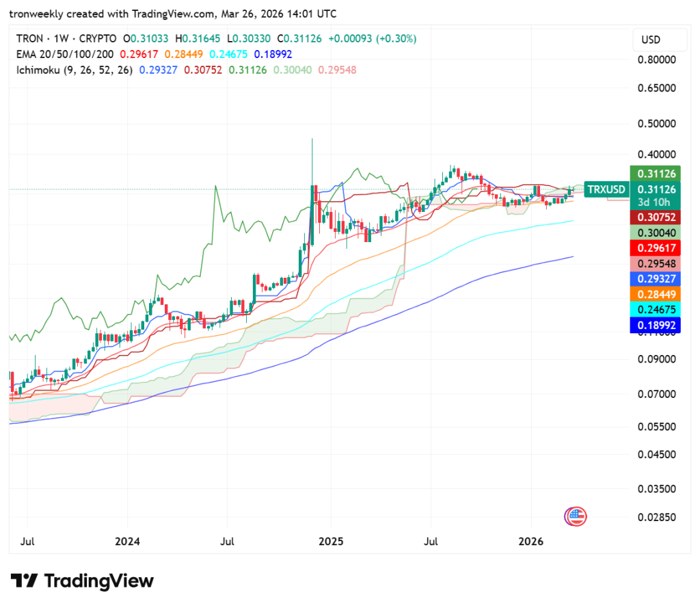Click the dark blue 0.18992 EMA 200 label
700x608 pixels.
coord(656,326)
